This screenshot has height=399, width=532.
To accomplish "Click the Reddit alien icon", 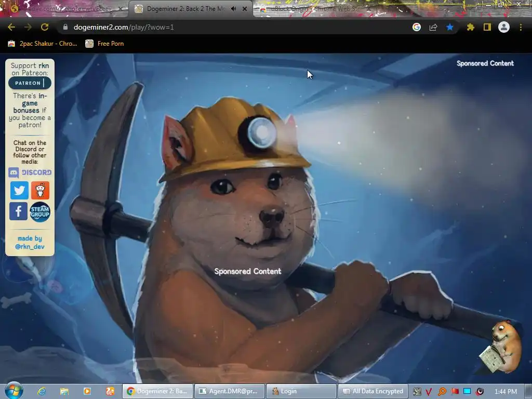I will 40,190.
